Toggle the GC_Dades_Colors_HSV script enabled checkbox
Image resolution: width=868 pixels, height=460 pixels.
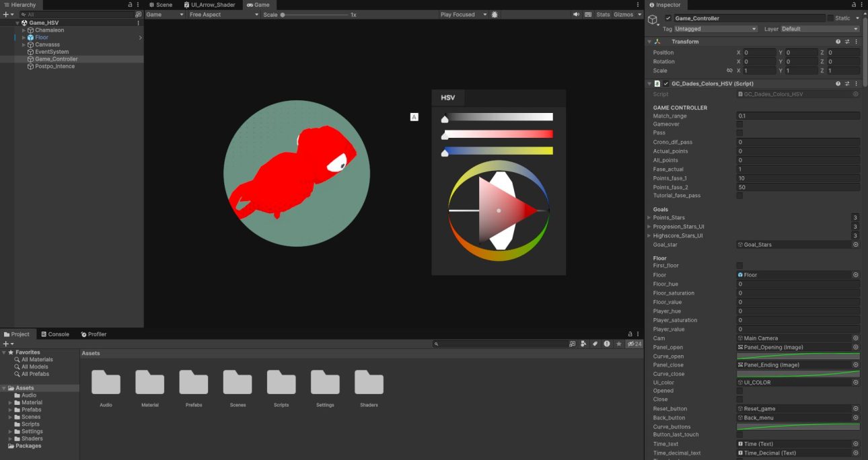click(666, 83)
